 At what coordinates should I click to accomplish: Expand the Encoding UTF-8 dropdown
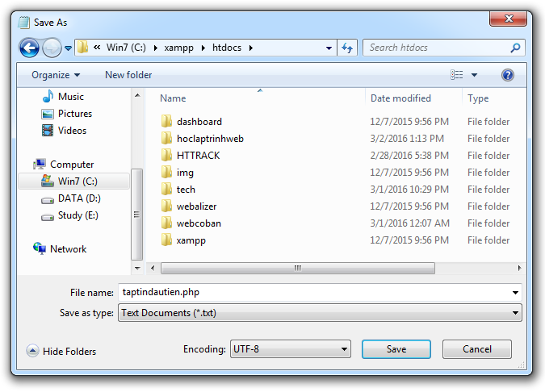coord(290,349)
